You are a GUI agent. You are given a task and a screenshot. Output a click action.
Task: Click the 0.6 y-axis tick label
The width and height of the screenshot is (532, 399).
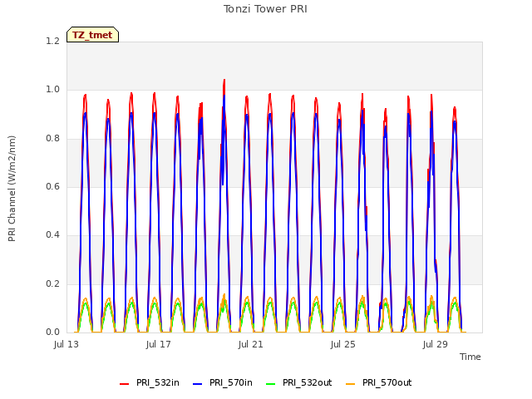(52, 186)
